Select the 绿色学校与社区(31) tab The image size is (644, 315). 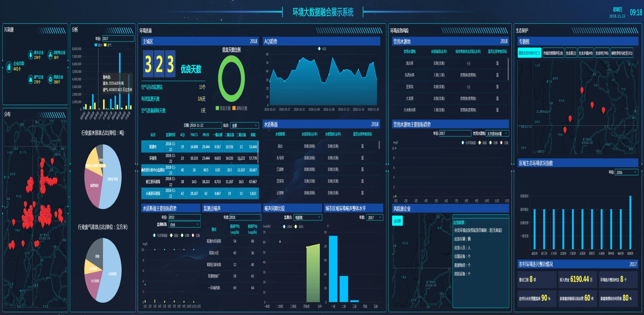click(x=621, y=53)
